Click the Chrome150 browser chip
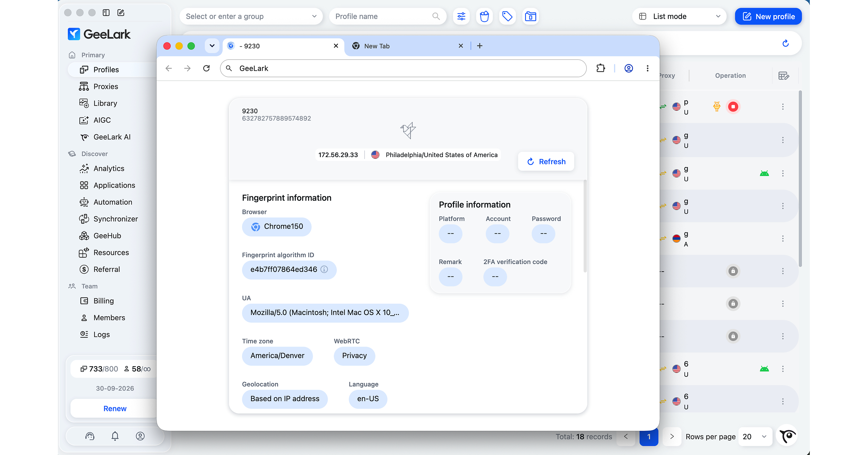This screenshot has height=455, width=868. click(277, 227)
